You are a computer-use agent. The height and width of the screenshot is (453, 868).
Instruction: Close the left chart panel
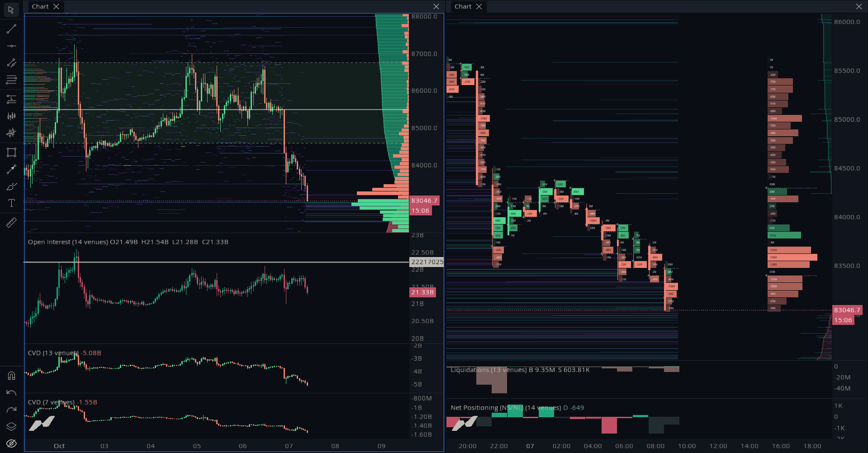point(436,6)
